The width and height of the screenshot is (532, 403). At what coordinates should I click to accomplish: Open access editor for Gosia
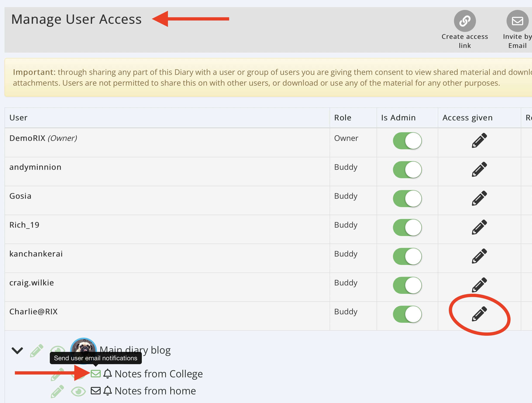pyautogui.click(x=479, y=198)
